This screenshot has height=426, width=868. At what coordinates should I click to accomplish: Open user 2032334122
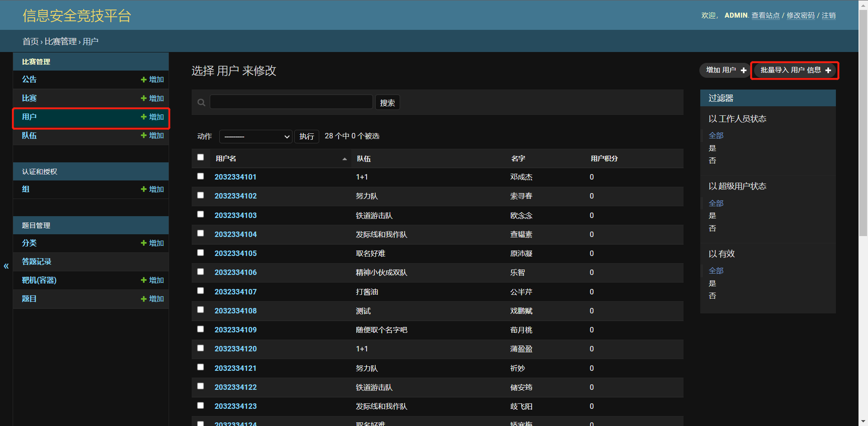click(236, 387)
